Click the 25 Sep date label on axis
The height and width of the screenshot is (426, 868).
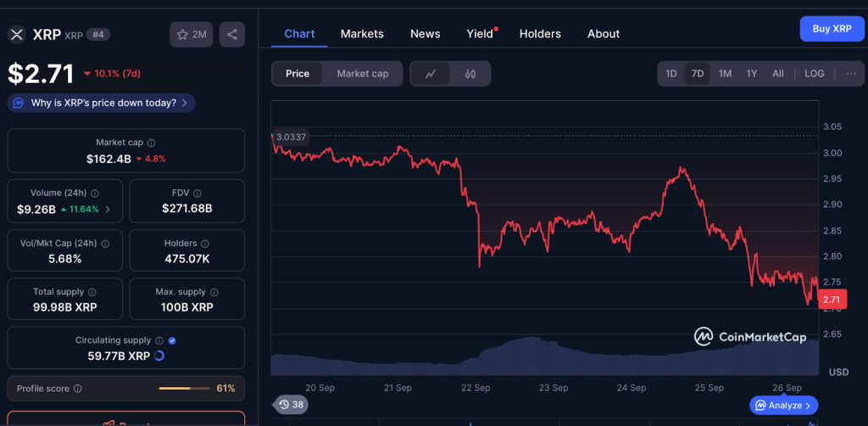709,388
